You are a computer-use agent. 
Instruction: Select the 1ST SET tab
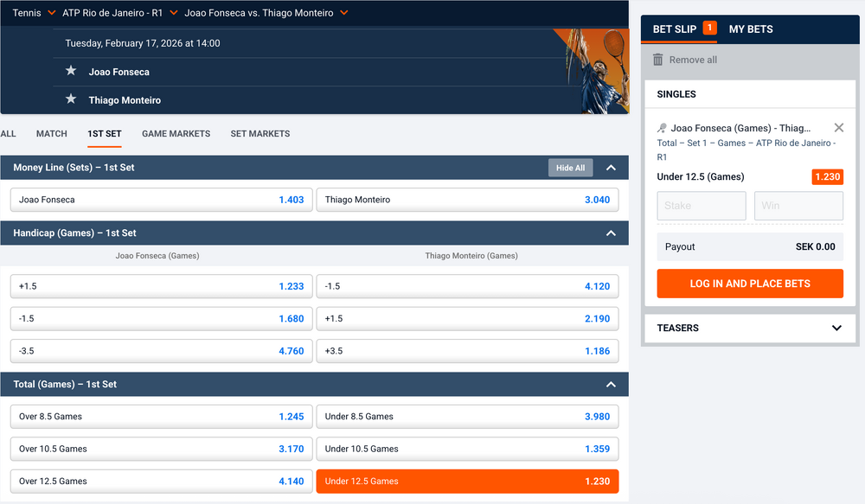click(105, 133)
